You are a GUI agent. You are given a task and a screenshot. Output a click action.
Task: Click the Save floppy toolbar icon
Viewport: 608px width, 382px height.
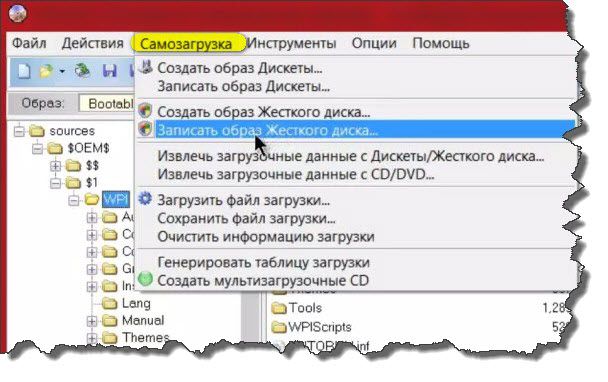coord(110,71)
